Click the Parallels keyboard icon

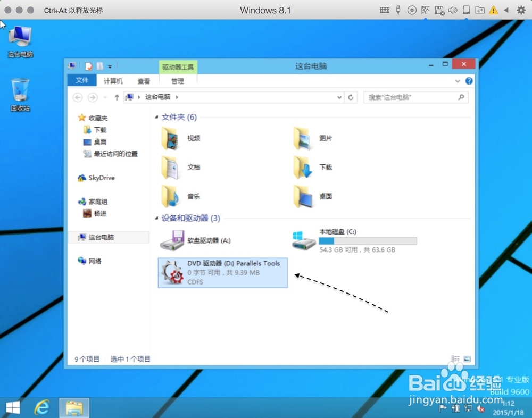[385, 10]
